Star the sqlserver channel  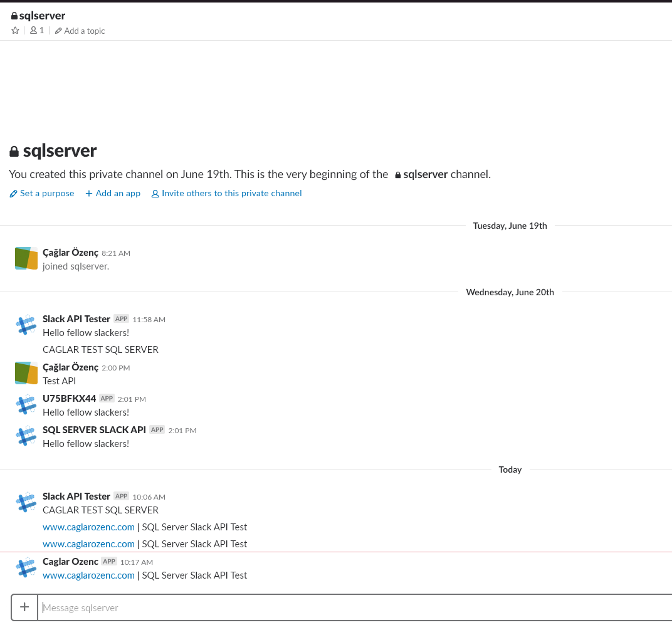[x=15, y=31]
